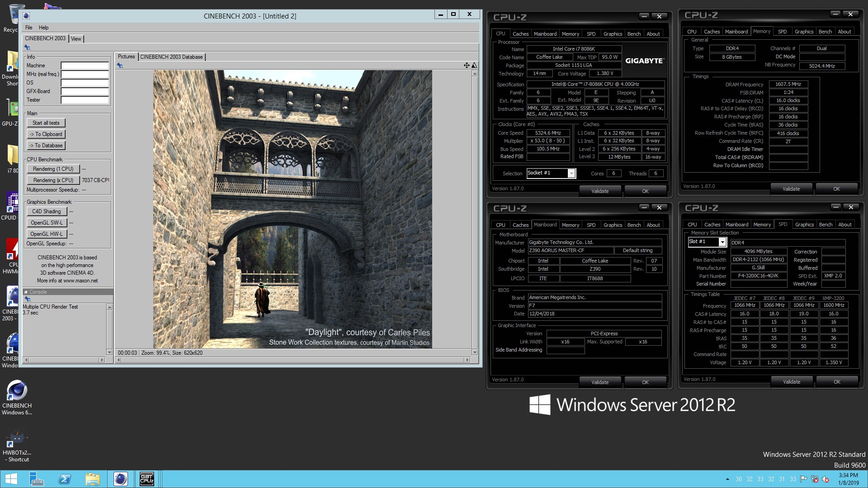
Task: Open Graphics tab in Mainboard CPU-Z window
Action: click(613, 225)
